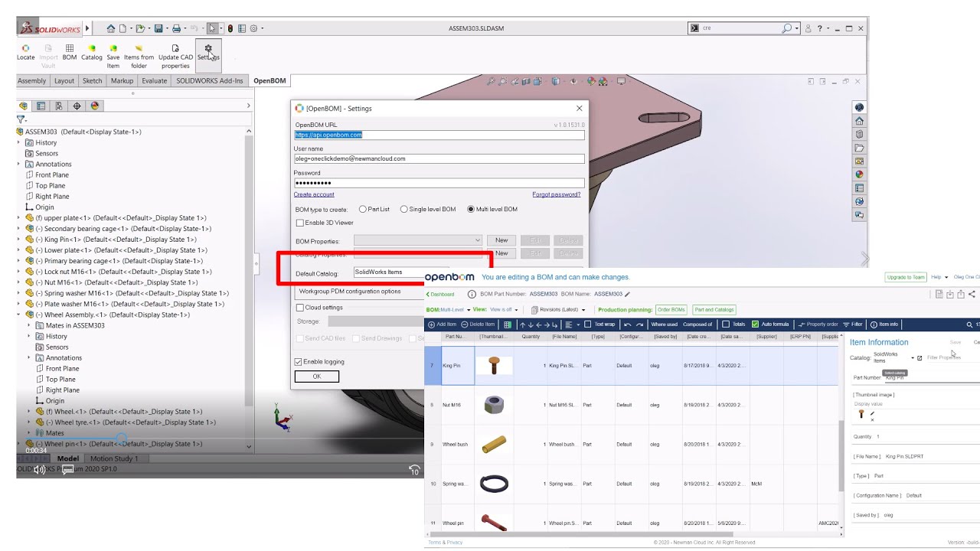Open the ConfigurationManager tab icon

pyautogui.click(x=59, y=106)
